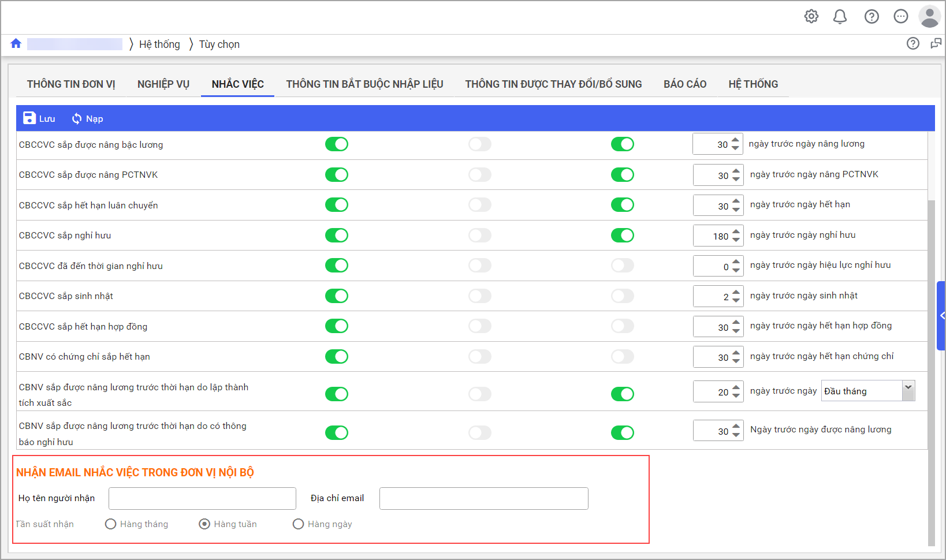Click the Lưu save icon

pos(29,118)
